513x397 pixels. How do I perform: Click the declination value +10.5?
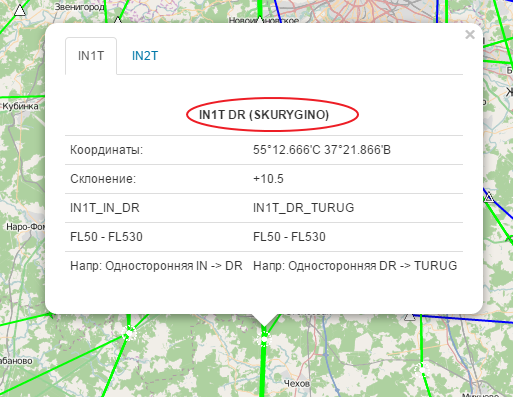(268, 179)
